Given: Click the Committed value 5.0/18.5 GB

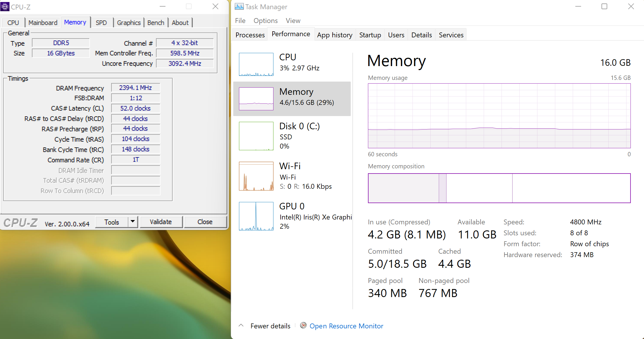Looking at the screenshot, I should tap(397, 264).
